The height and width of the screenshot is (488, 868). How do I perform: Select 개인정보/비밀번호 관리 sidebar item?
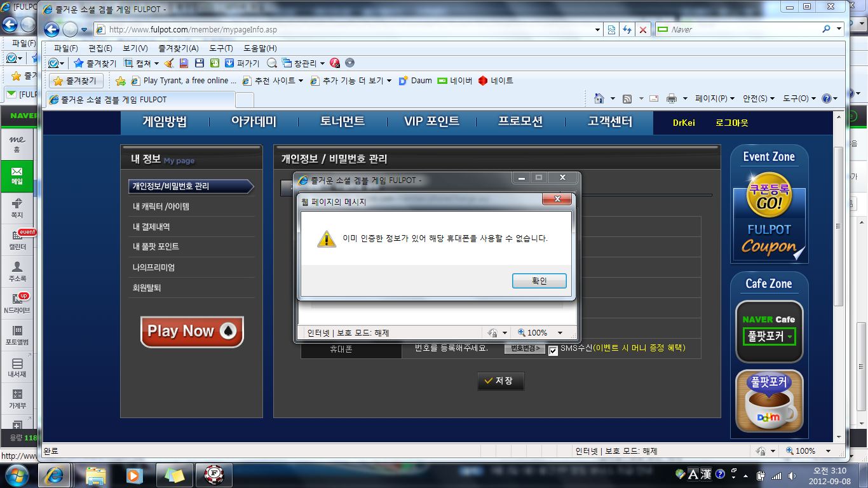pyautogui.click(x=191, y=186)
